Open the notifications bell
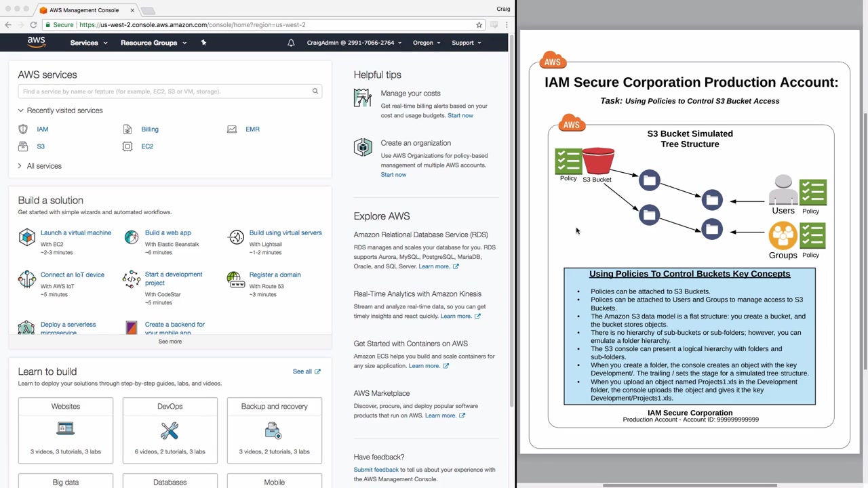The image size is (868, 488). point(291,43)
